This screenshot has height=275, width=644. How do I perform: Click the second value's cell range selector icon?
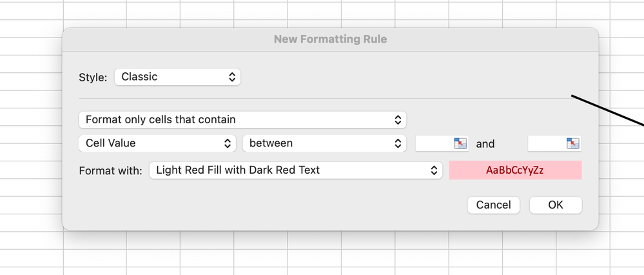573,143
